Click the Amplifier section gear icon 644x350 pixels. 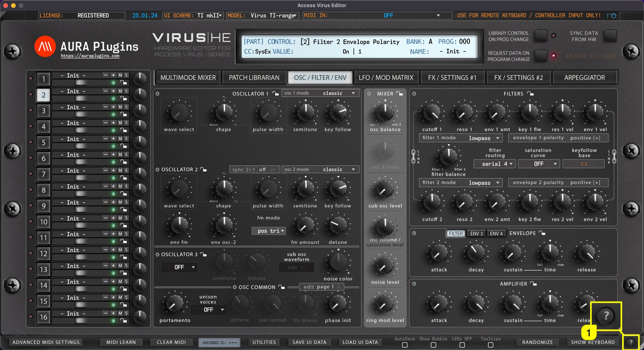click(x=414, y=284)
